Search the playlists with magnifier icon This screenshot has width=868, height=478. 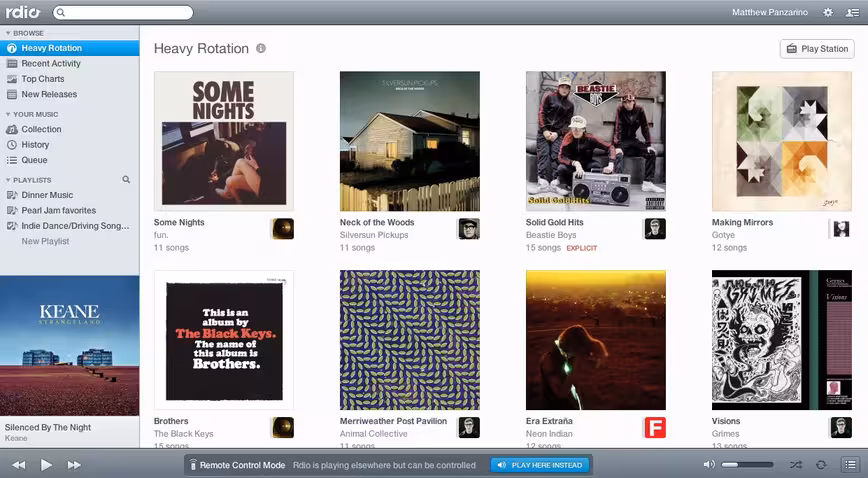(126, 179)
